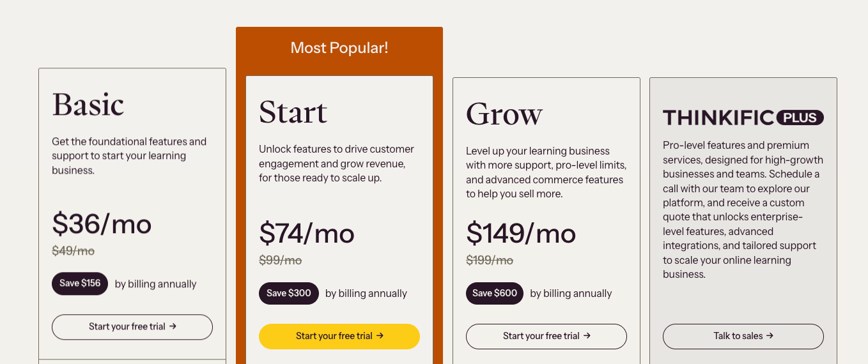Click arrow icon in Basic trial button
Image resolution: width=868 pixels, height=364 pixels.
[x=173, y=326]
